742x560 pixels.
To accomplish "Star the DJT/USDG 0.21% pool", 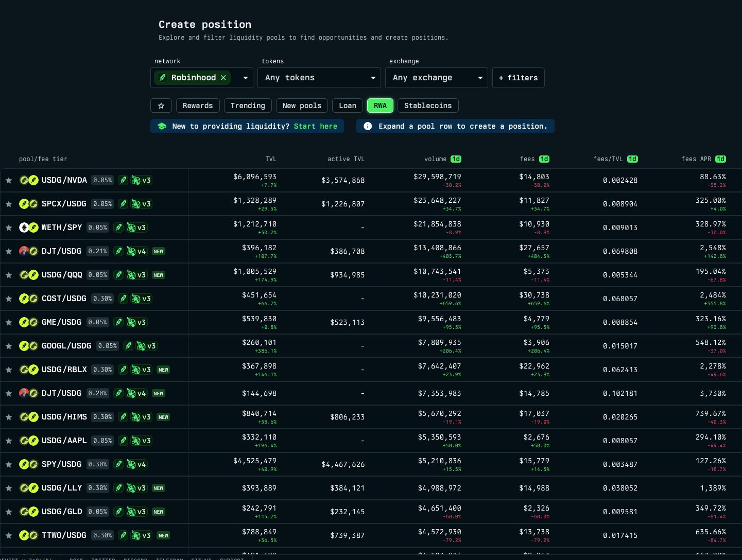I will [x=9, y=252].
